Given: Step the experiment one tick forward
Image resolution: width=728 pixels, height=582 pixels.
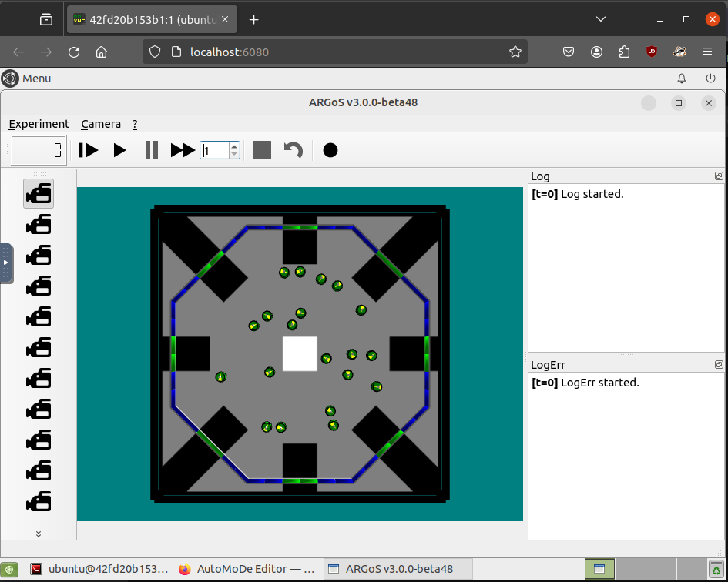Looking at the screenshot, I should pyautogui.click(x=89, y=150).
